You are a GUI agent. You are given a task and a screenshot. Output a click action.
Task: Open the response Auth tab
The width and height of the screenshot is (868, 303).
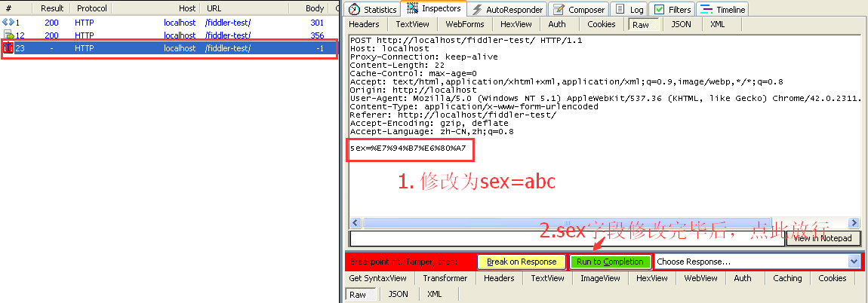(743, 278)
